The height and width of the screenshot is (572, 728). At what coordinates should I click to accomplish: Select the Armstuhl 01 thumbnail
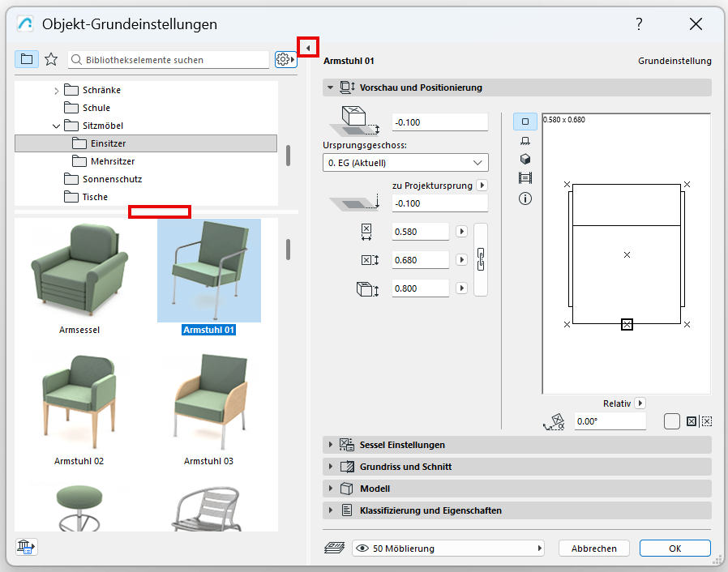(x=209, y=271)
